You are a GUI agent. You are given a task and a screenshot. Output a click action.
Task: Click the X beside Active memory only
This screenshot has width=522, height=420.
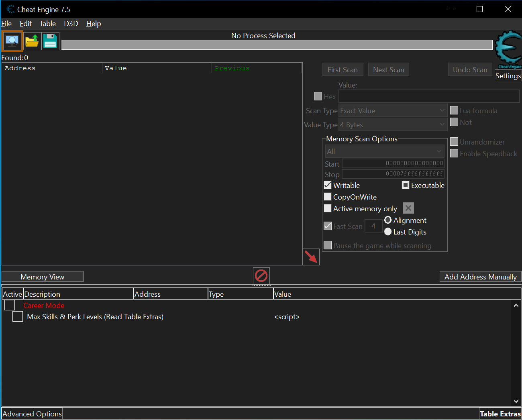[x=408, y=208]
